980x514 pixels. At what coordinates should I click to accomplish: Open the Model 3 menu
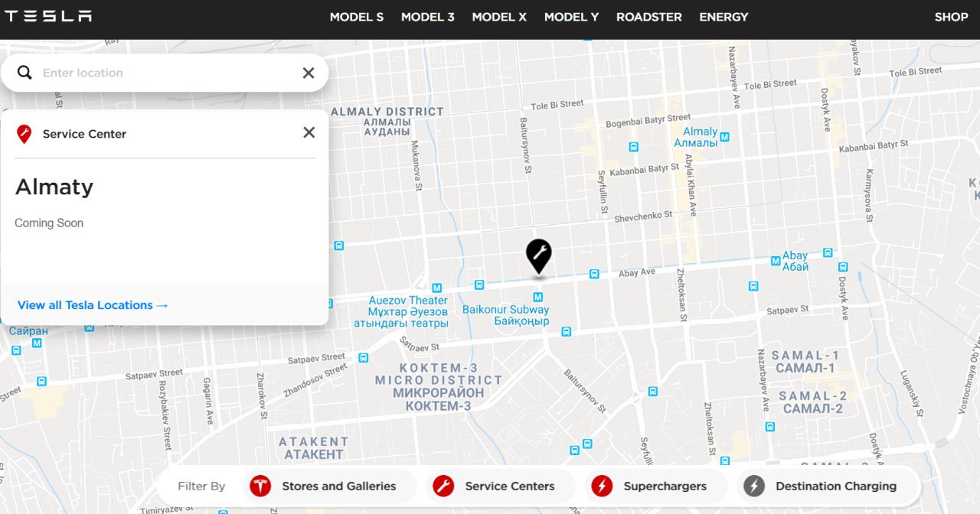(428, 17)
